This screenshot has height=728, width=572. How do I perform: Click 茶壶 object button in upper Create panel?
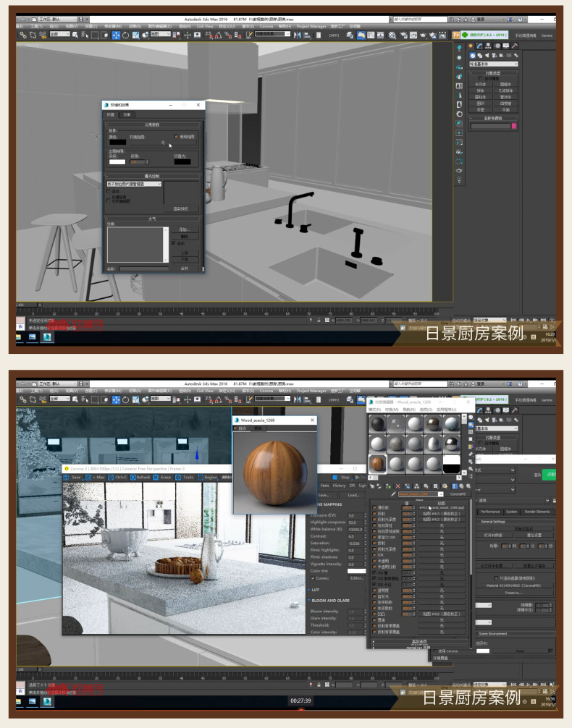coord(481,110)
